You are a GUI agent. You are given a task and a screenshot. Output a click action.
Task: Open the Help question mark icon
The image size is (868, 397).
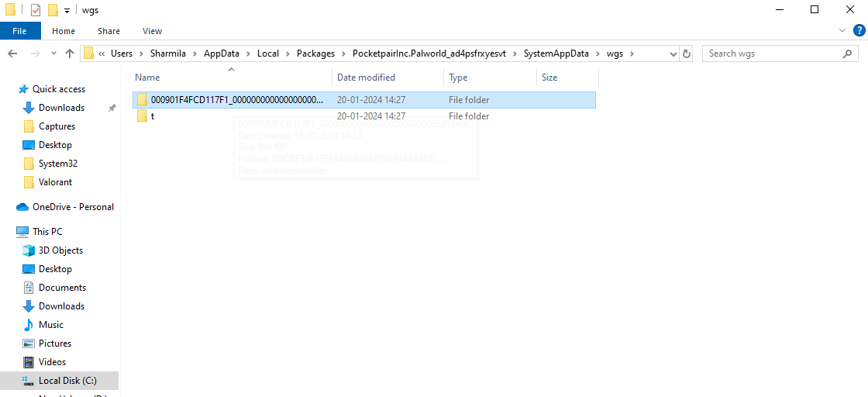858,31
